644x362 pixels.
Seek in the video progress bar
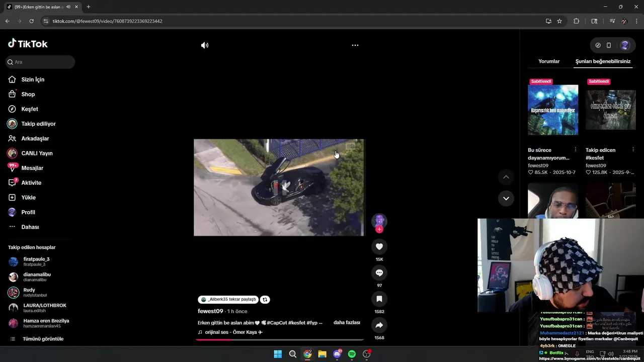pyautogui.click(x=279, y=339)
